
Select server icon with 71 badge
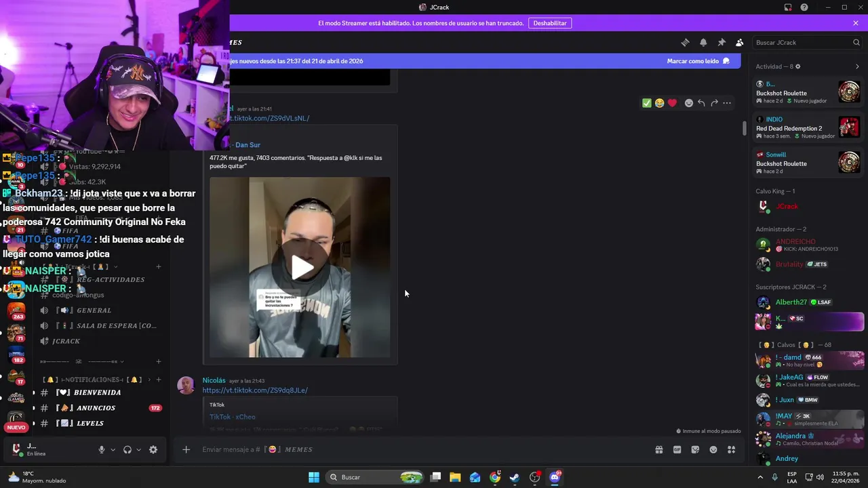16,333
